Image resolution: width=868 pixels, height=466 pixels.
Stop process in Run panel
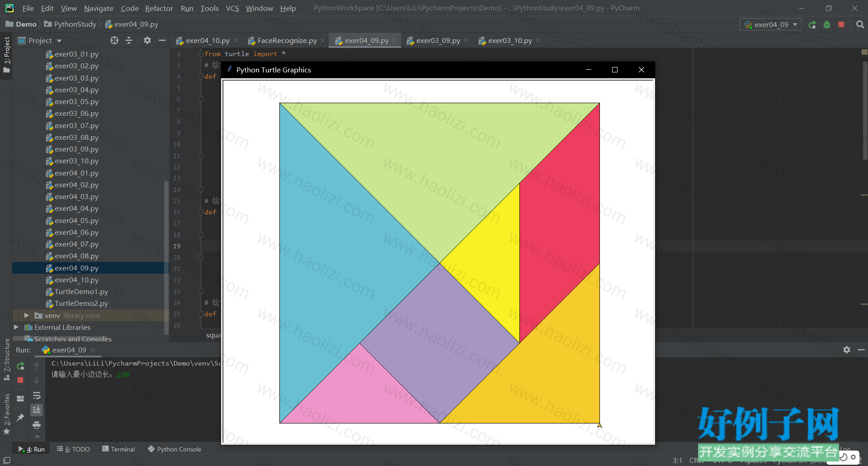click(x=20, y=380)
